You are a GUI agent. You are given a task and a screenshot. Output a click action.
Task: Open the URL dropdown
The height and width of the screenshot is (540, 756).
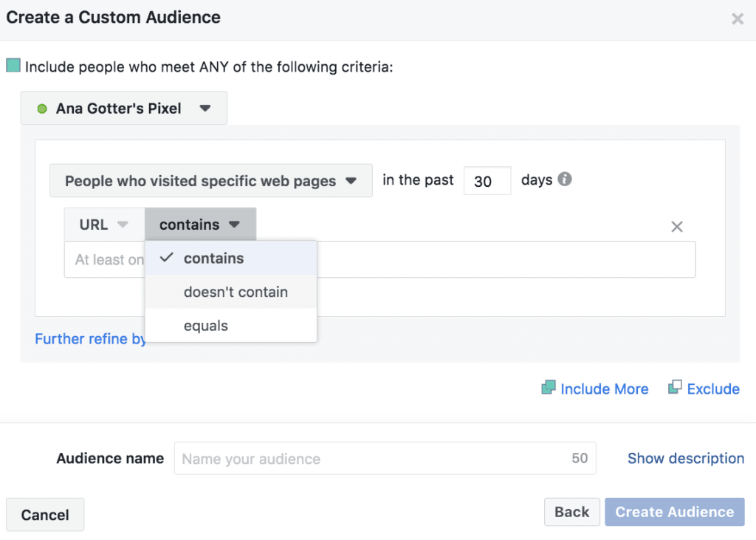tap(104, 224)
